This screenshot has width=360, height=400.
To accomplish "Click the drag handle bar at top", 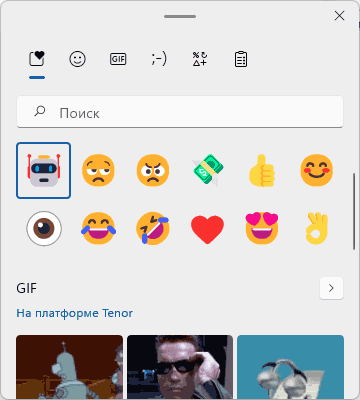I will tap(180, 16).
